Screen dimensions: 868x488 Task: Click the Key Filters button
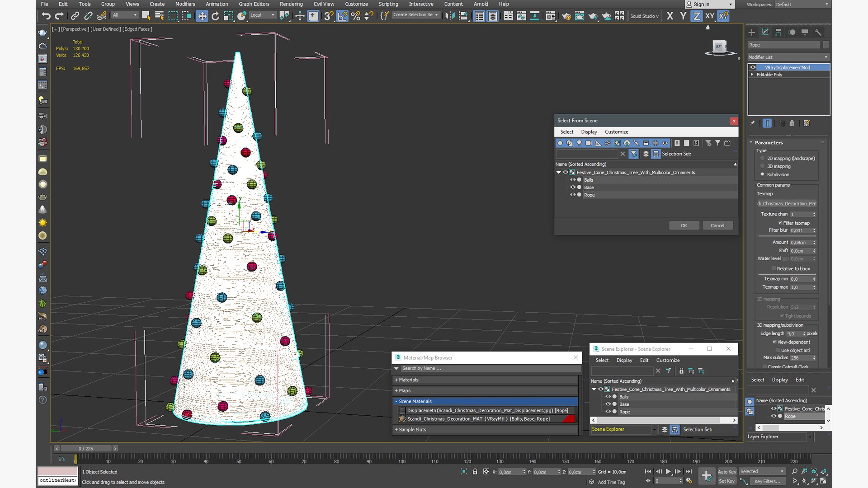coord(767,481)
